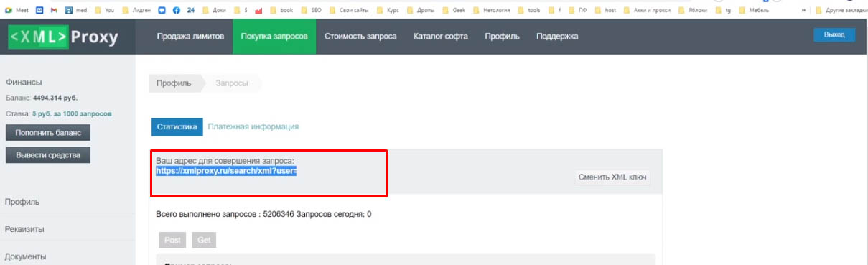Click the Финансы sidebar heading
Image resolution: width=868 pixels, height=265 pixels.
coord(24,82)
